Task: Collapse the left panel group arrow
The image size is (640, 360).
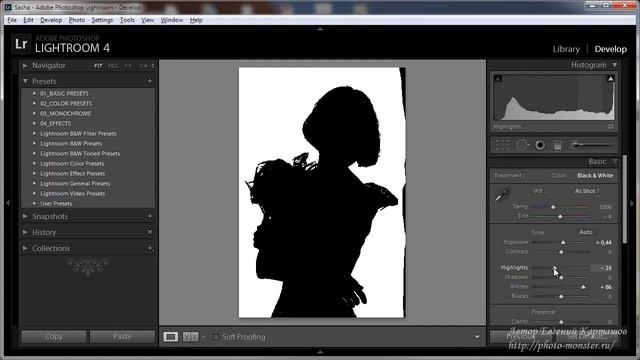Action: click(8, 203)
